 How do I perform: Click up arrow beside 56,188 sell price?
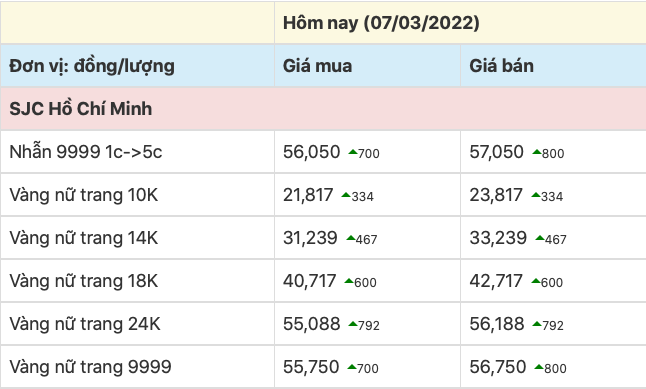tap(537, 324)
